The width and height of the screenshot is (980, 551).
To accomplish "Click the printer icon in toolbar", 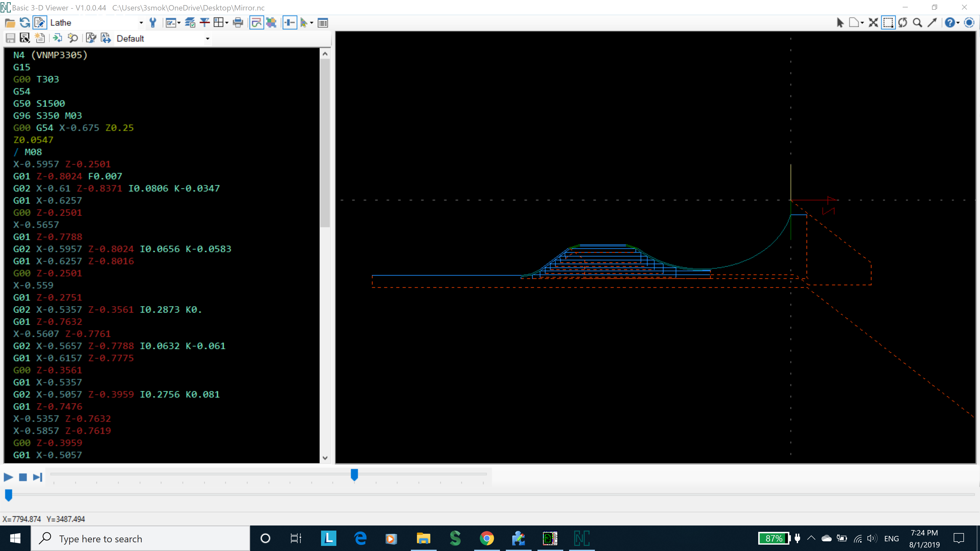I will [238, 23].
